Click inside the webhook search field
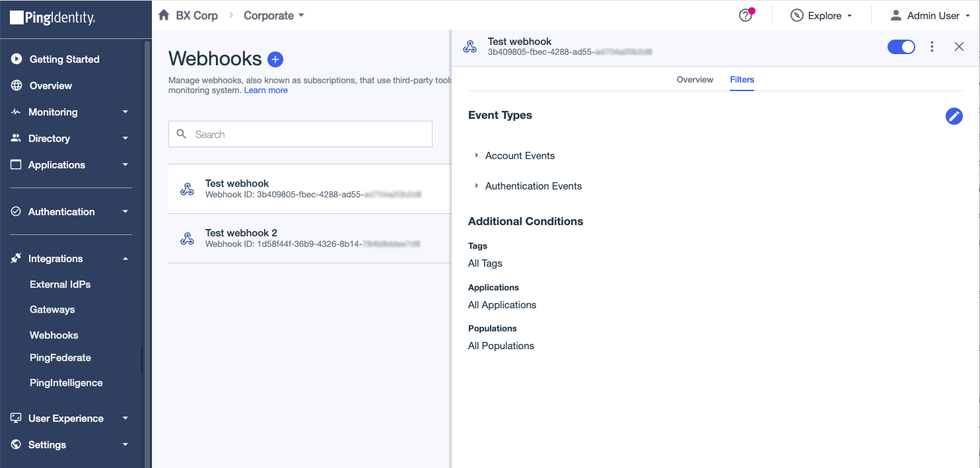This screenshot has width=980, height=468. [x=300, y=133]
